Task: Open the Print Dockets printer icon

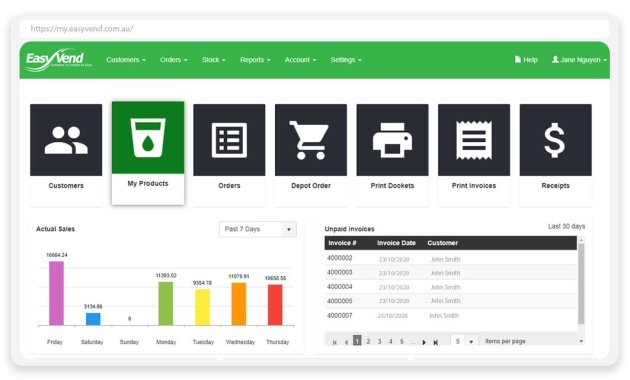Action: pyautogui.click(x=392, y=140)
